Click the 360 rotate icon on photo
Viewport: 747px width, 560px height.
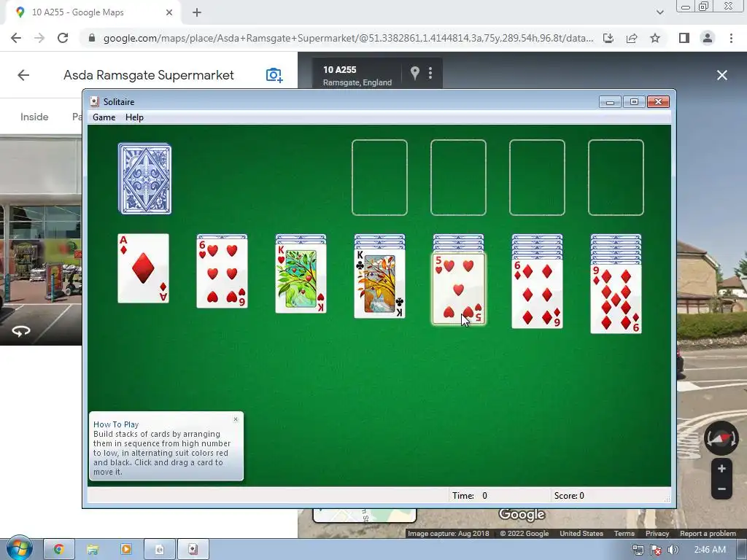click(x=21, y=330)
